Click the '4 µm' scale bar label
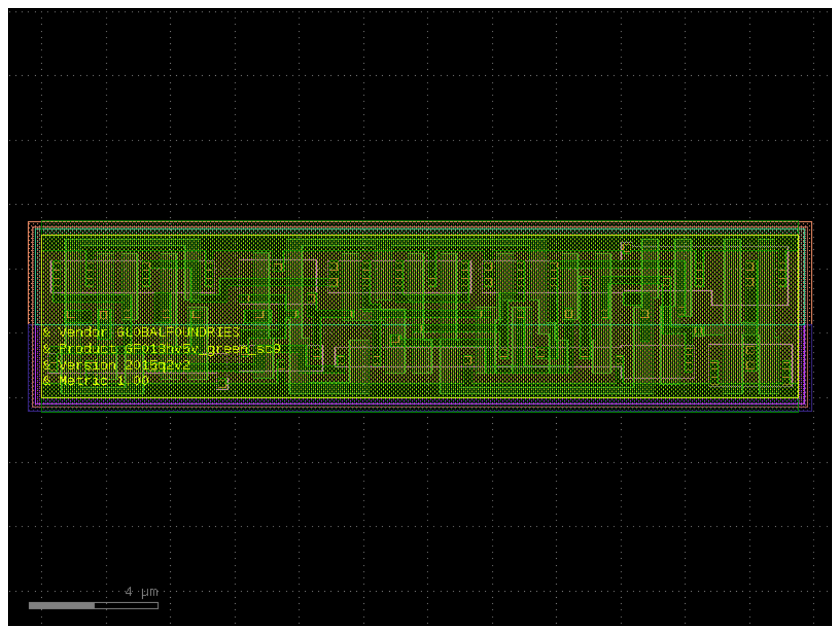This screenshot has width=840, height=634. [x=142, y=592]
